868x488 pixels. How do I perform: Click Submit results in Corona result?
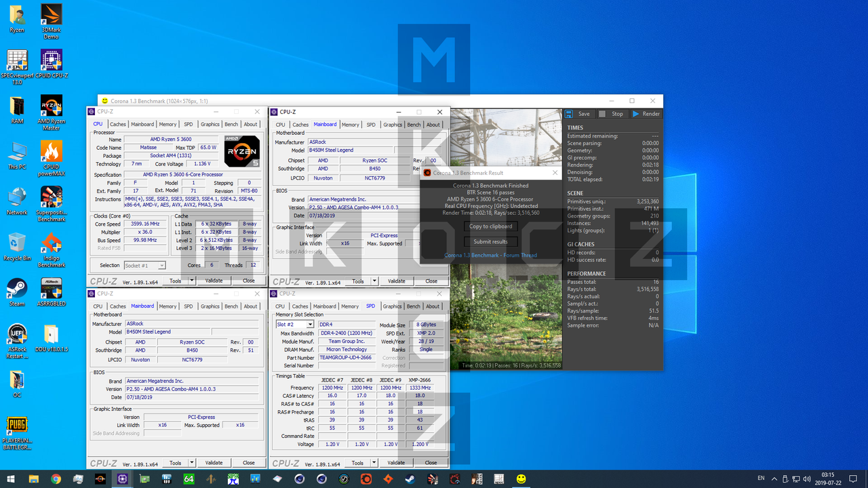[x=490, y=241]
